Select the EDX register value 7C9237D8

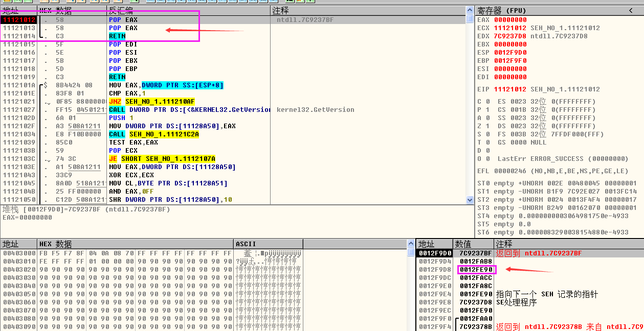[x=510, y=36]
